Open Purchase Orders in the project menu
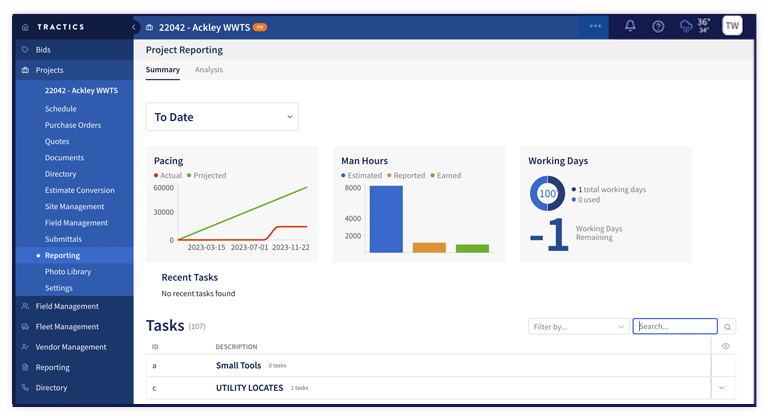This screenshot has width=768, height=419. (73, 125)
